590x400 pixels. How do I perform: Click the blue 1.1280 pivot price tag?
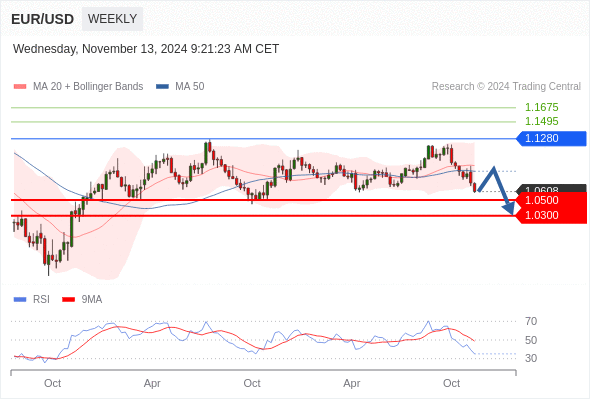[x=551, y=138]
